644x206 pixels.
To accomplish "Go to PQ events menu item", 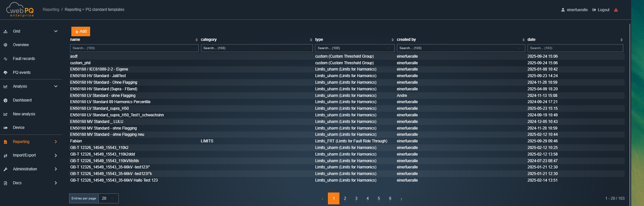I will click(22, 73).
